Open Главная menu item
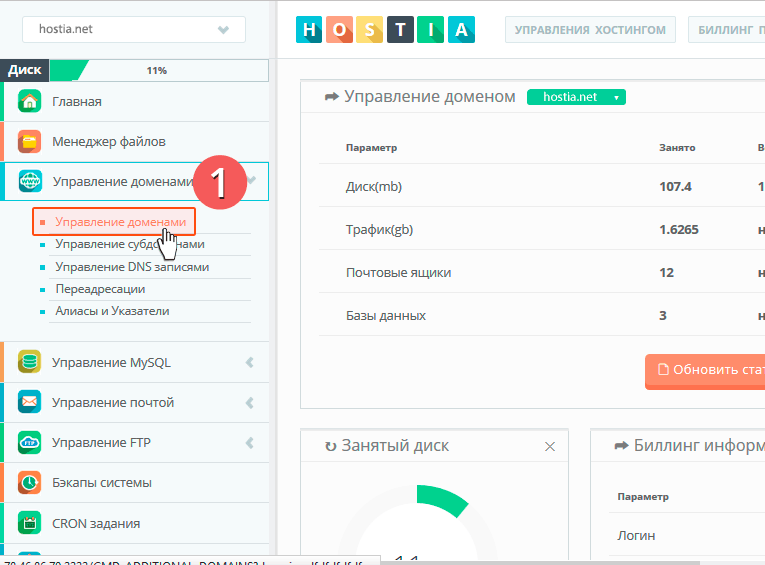The height and width of the screenshot is (565, 765). click(x=136, y=101)
